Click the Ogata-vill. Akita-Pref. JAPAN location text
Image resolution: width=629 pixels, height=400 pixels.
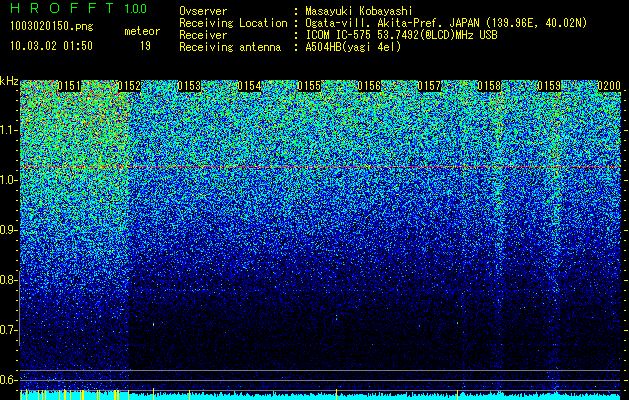pos(446,23)
